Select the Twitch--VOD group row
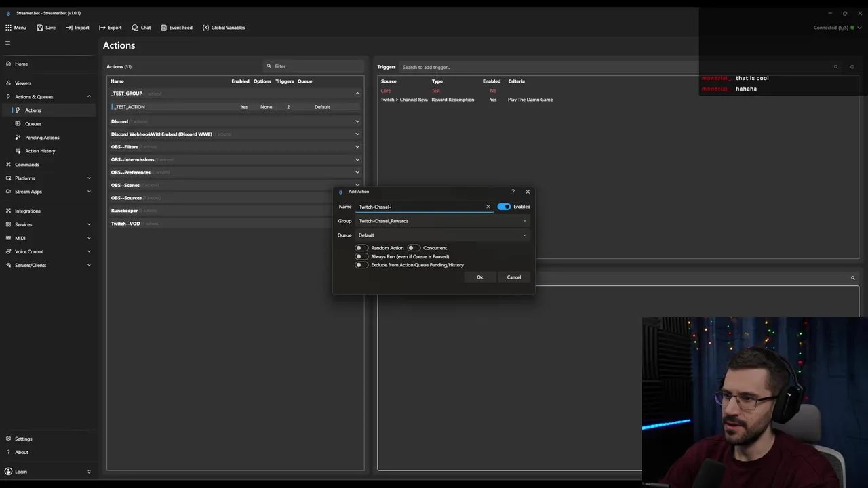The height and width of the screenshot is (488, 868). [x=235, y=224]
